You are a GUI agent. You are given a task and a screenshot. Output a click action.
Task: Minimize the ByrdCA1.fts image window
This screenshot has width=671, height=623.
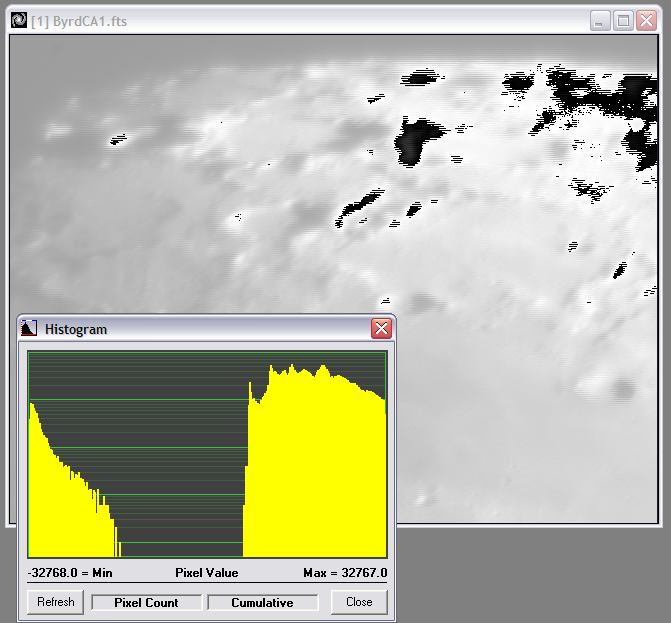[x=600, y=20]
